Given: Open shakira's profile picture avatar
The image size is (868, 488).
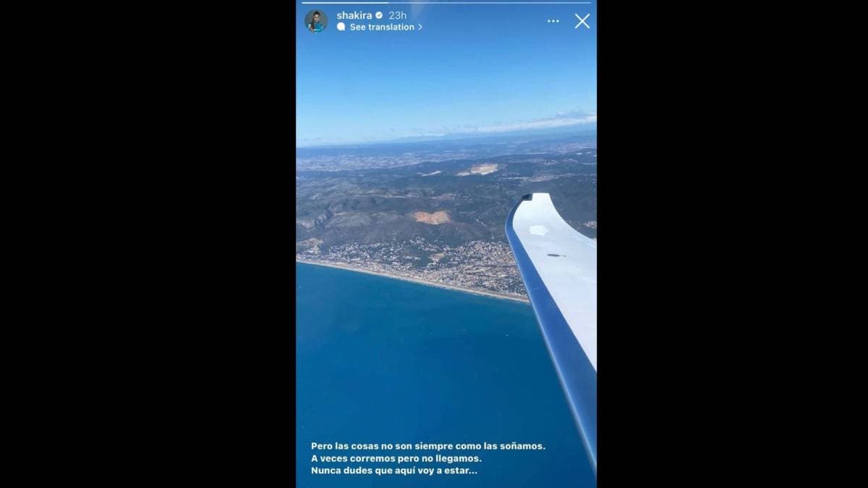Looking at the screenshot, I should pyautogui.click(x=316, y=21).
